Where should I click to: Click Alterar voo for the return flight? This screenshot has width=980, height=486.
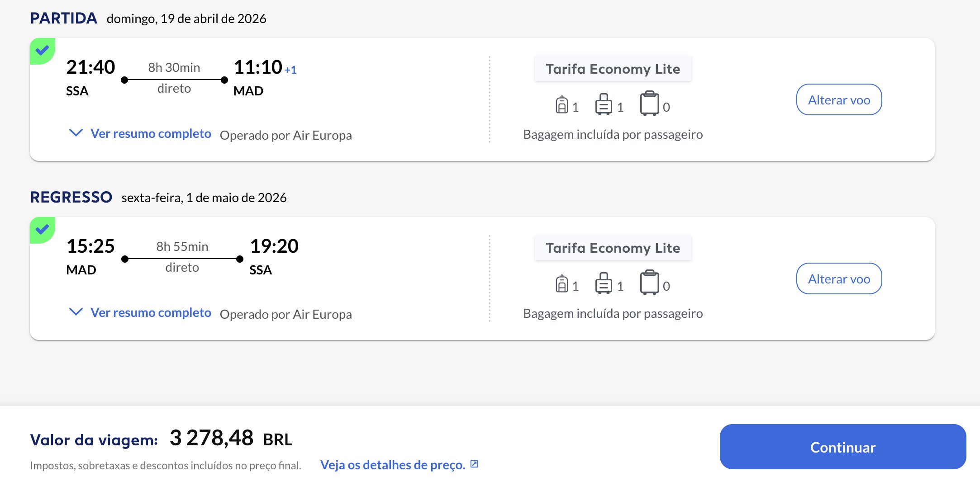[839, 278]
